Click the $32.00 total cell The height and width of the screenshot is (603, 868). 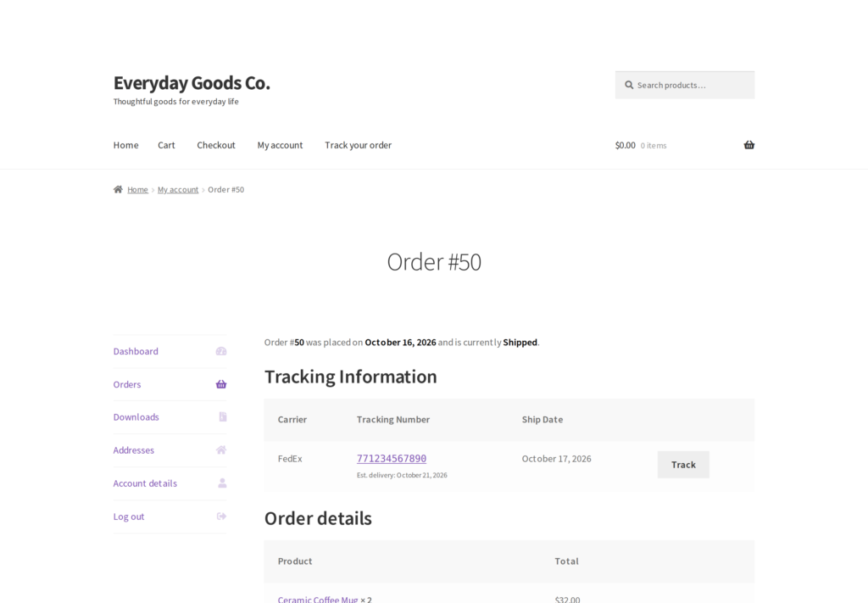[567, 600]
